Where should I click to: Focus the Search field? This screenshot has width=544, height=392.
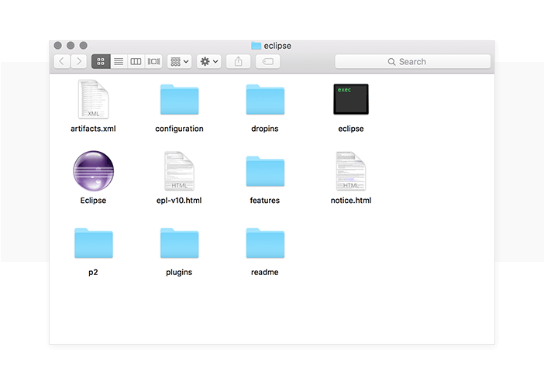pyautogui.click(x=413, y=61)
